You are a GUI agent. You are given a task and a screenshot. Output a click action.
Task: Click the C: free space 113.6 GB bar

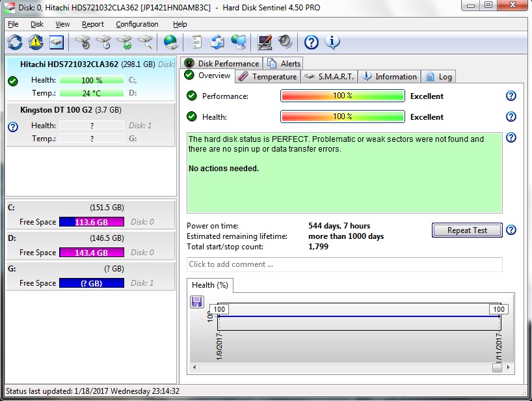coord(92,222)
